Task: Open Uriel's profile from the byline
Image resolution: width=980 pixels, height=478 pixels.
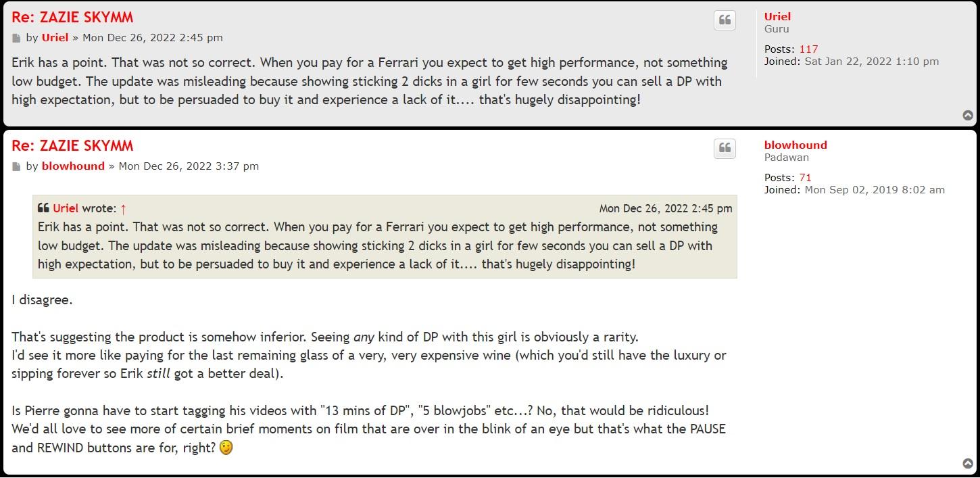Action: [x=55, y=38]
